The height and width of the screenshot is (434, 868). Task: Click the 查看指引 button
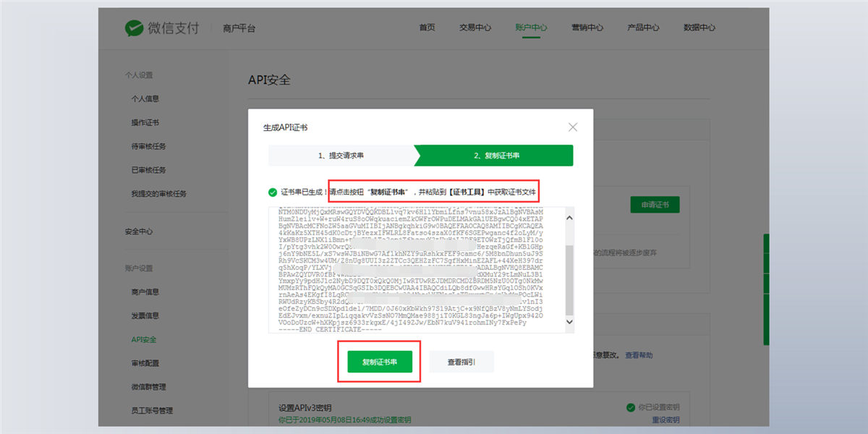[x=461, y=361]
